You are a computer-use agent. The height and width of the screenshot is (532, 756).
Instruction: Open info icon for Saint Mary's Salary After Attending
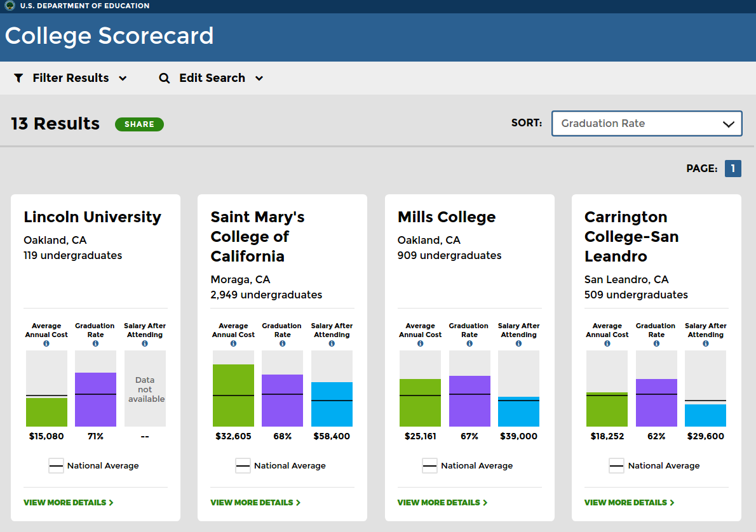click(332, 343)
